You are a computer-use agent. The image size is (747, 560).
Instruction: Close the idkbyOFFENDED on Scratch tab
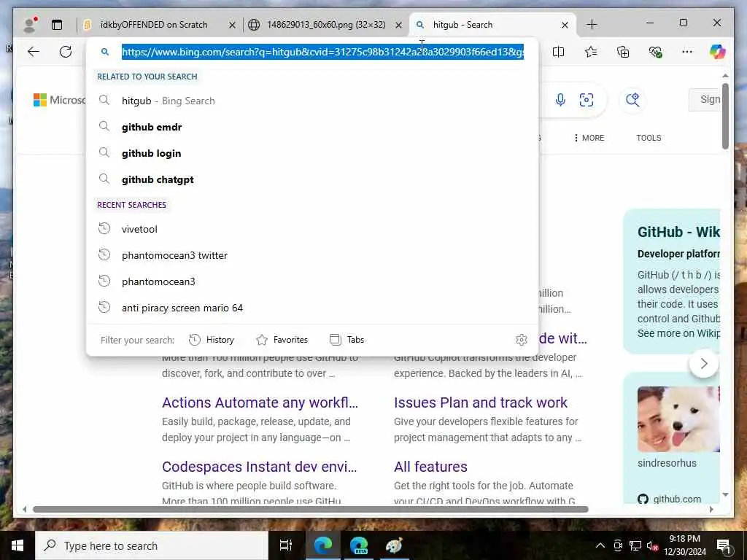click(232, 25)
